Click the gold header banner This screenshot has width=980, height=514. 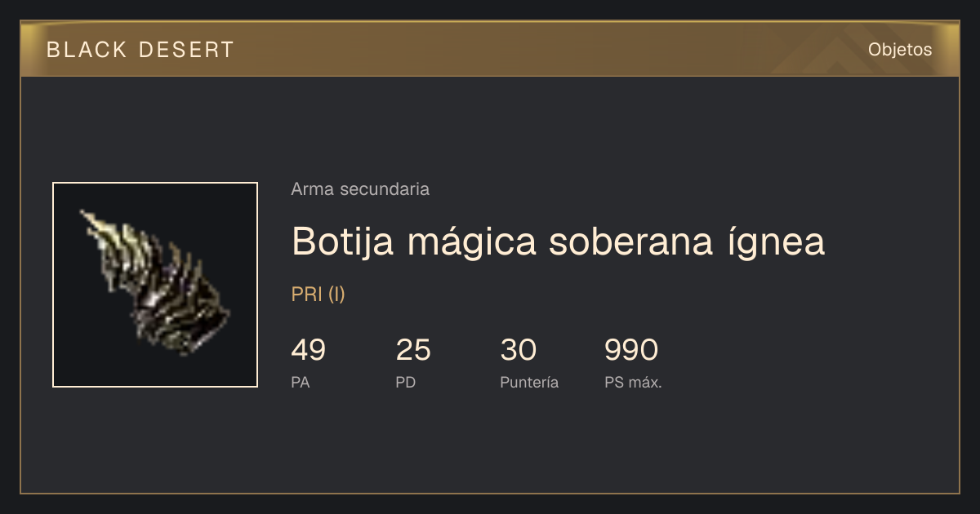pos(490,49)
